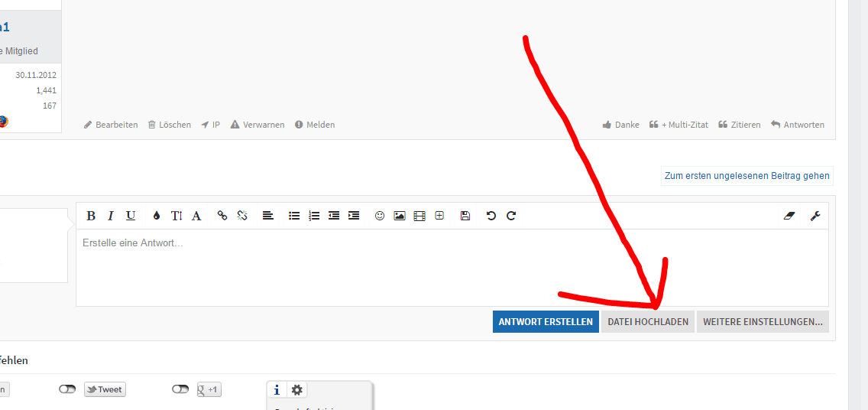Open the font size tool

[x=177, y=216]
